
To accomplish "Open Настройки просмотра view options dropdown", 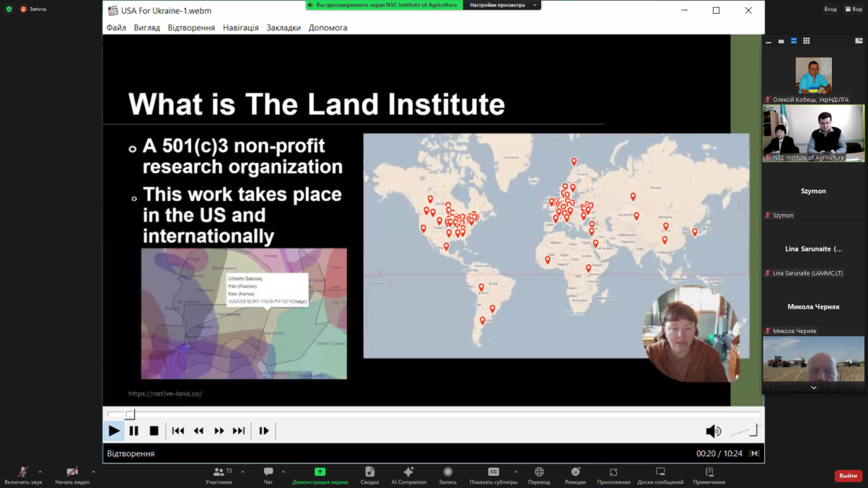I will 502,5.
